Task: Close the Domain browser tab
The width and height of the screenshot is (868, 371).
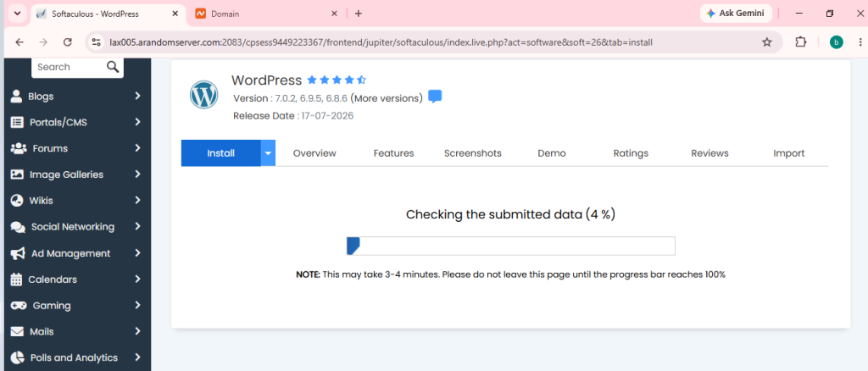Action: click(x=334, y=14)
